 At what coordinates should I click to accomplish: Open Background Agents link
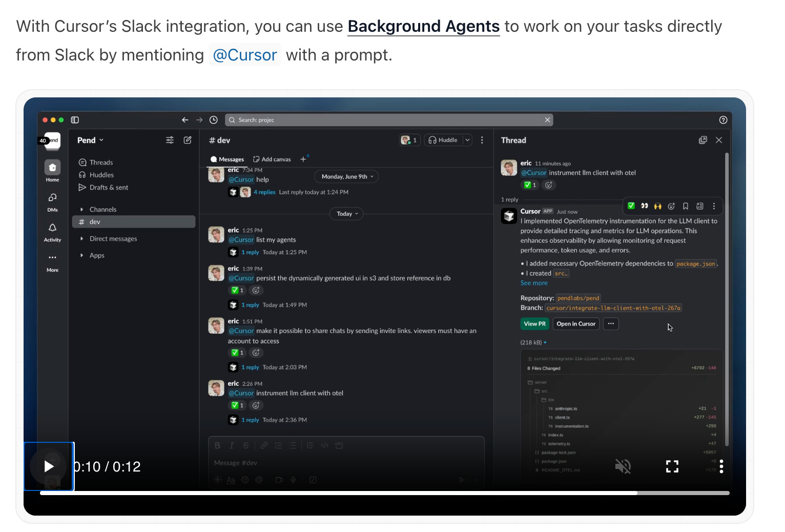(x=423, y=26)
